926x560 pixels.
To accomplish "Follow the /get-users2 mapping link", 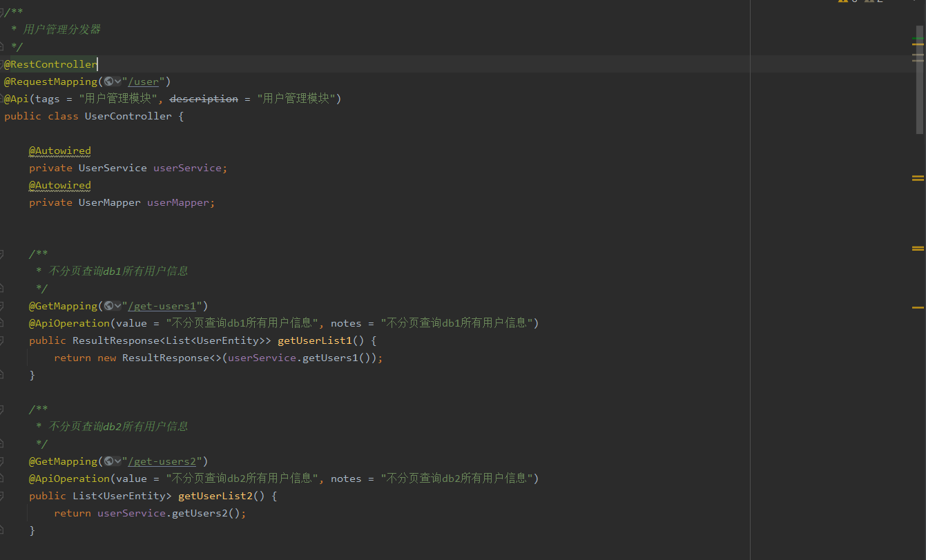I will coord(162,461).
